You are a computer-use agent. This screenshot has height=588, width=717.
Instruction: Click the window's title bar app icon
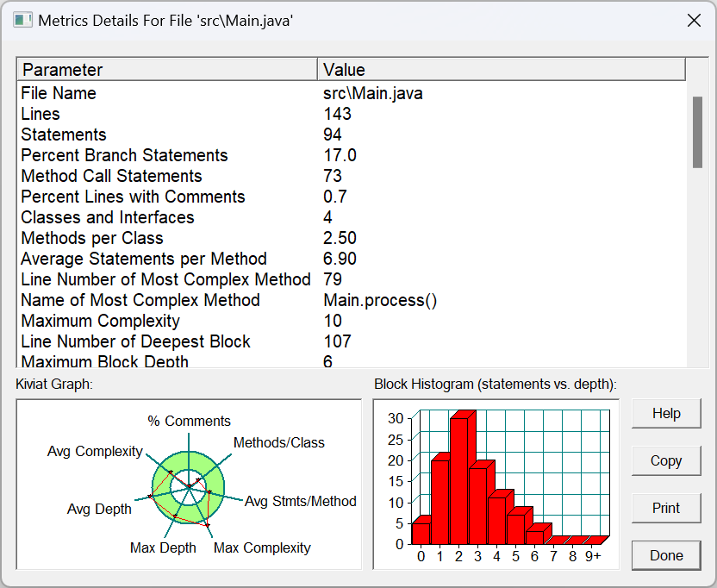22,21
